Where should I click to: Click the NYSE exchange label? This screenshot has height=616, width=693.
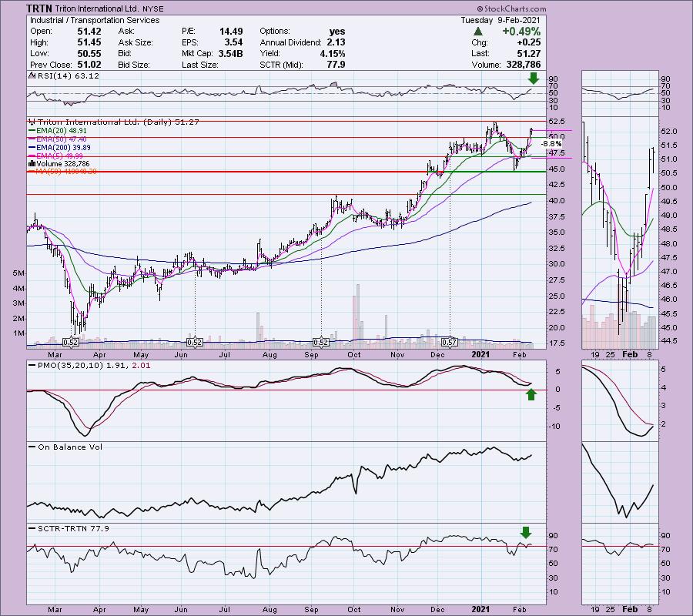pos(153,8)
